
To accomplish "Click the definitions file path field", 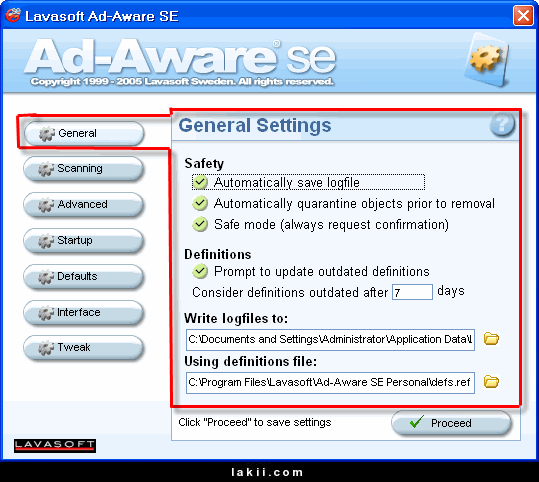I will coord(330,383).
